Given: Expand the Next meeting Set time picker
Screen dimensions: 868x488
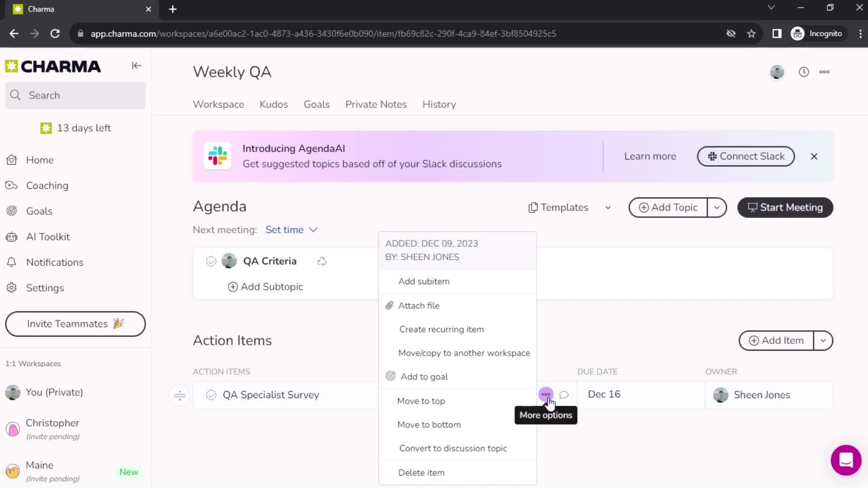Looking at the screenshot, I should point(291,230).
